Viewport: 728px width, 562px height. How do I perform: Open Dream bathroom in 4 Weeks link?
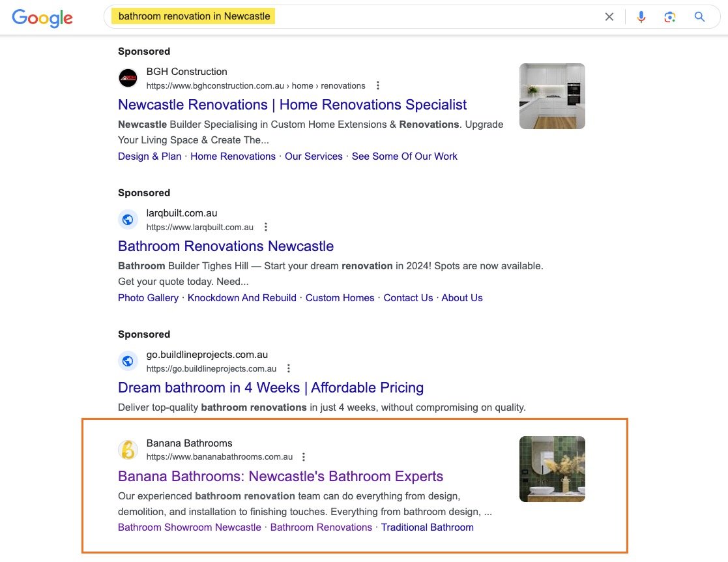270,387
